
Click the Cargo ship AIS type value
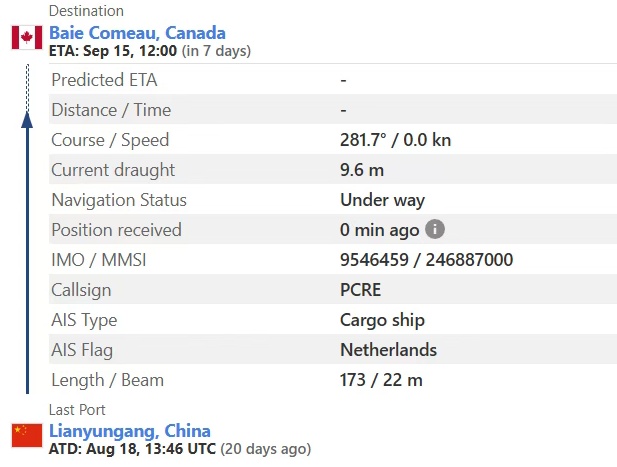pyautogui.click(x=382, y=320)
